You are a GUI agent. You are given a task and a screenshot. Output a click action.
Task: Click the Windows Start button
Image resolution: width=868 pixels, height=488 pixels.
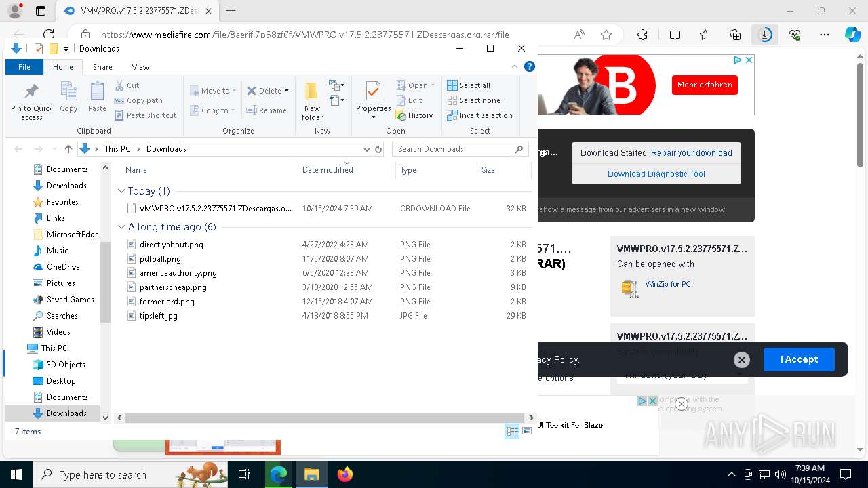click(x=16, y=474)
